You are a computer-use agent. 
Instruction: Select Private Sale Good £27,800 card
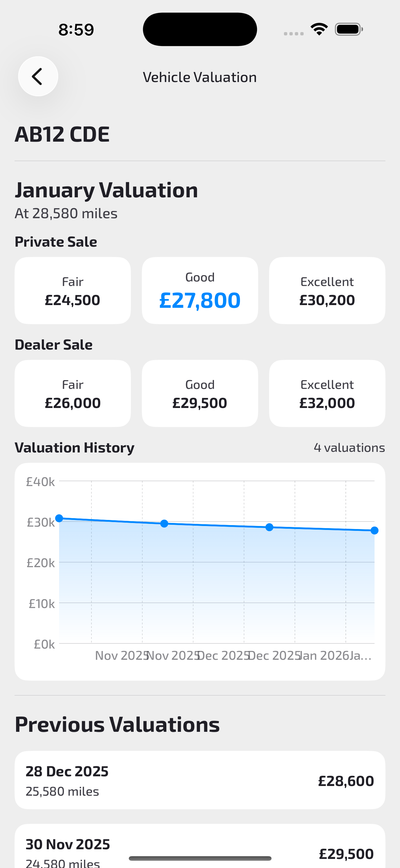pyautogui.click(x=200, y=291)
